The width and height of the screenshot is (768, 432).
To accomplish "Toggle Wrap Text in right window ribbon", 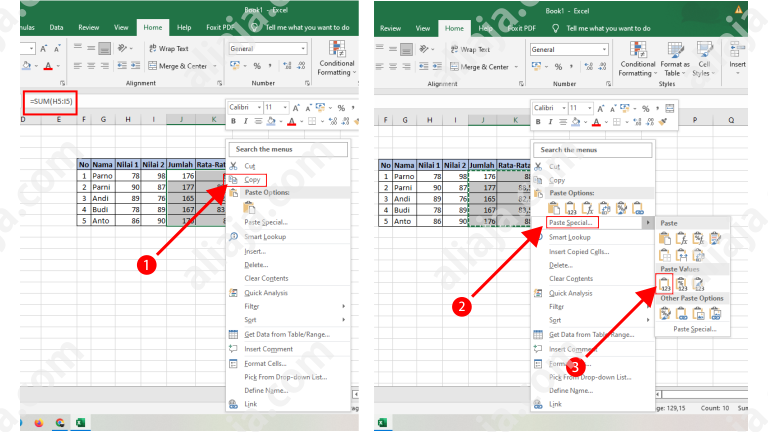I will point(470,49).
